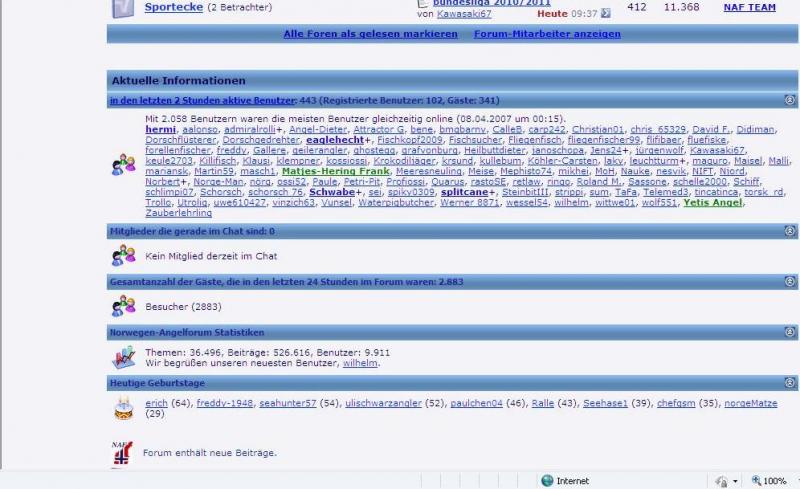Viewport: 800px width, 489px height.
Task: Open the Sportecke forum
Action: [173, 7]
